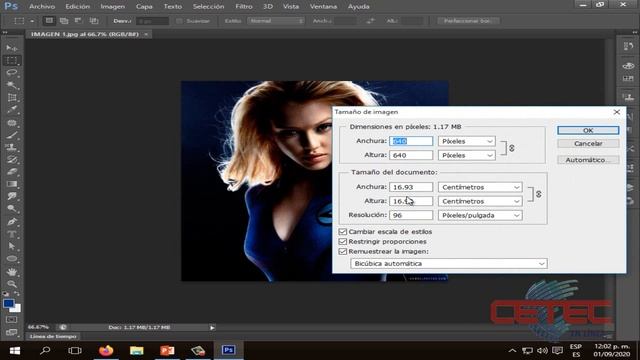The width and height of the screenshot is (640, 360).
Task: Open pixel Anchura unit dropdown Píxeles
Action: 467,141
